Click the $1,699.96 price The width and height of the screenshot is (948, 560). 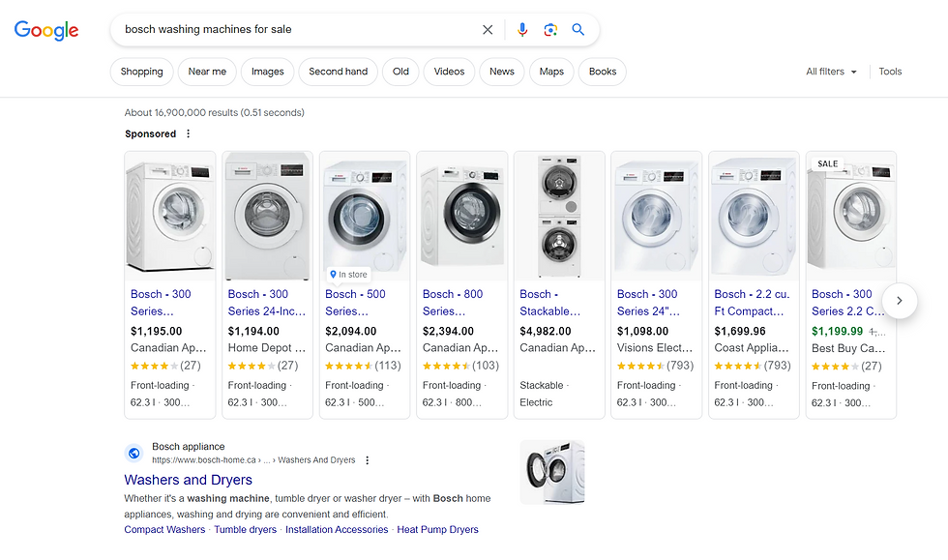(740, 331)
